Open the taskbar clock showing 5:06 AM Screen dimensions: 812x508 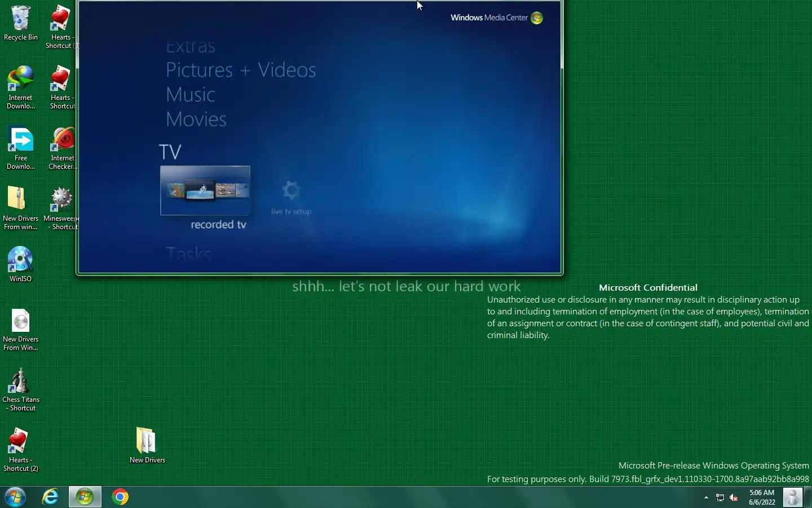(762, 497)
